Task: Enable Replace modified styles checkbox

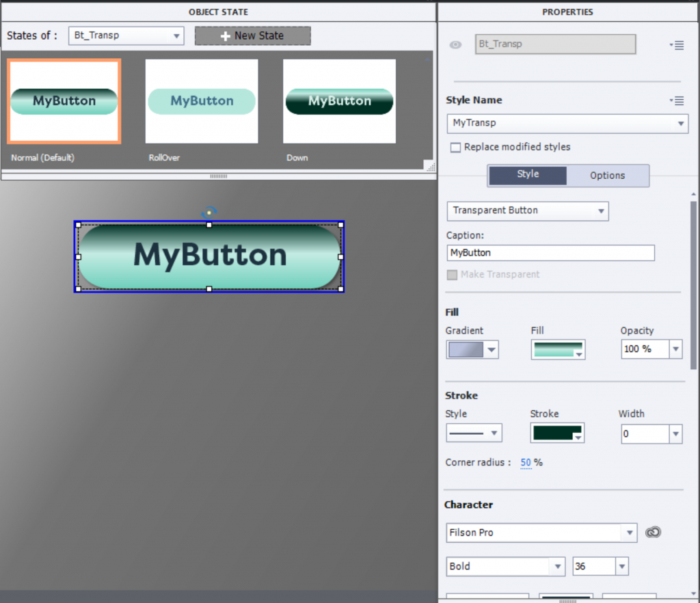Action: [455, 147]
